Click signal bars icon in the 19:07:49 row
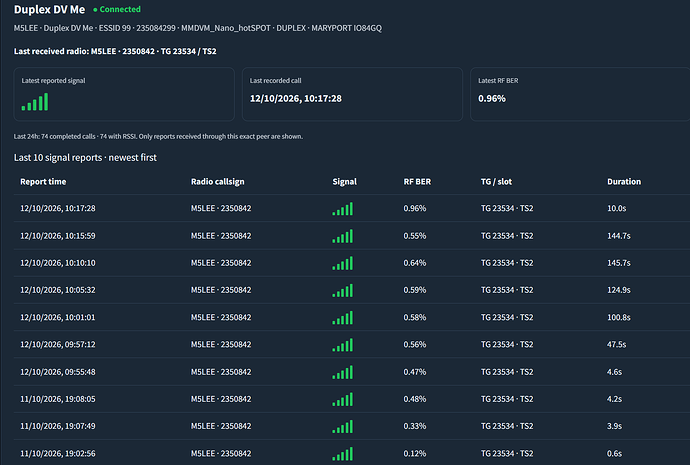690x465 pixels. click(342, 426)
